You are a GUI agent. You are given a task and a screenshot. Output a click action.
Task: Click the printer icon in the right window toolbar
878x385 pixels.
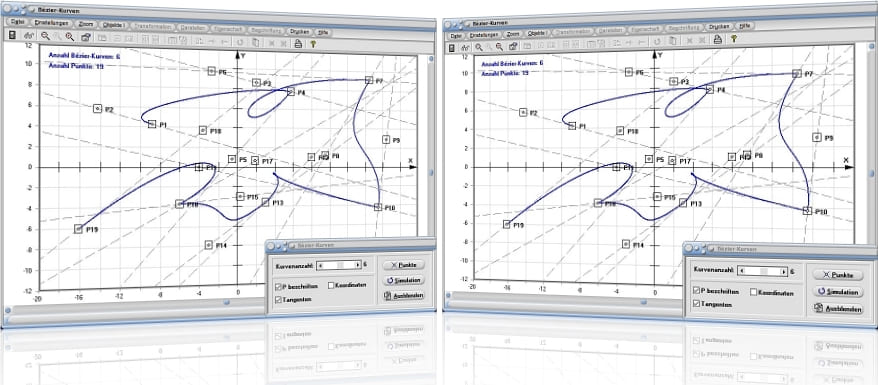[717, 39]
